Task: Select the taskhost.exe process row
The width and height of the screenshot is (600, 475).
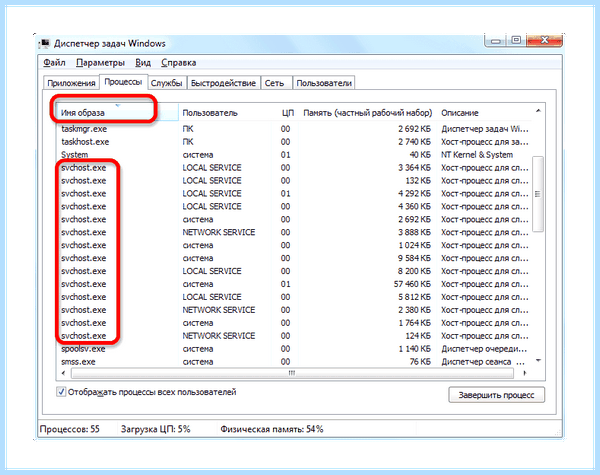Action: (x=295, y=142)
